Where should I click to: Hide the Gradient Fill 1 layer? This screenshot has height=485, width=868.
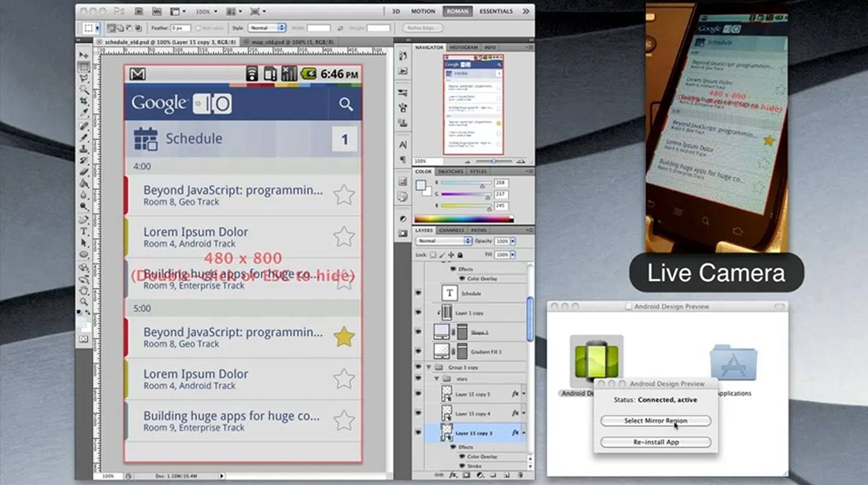pyautogui.click(x=418, y=351)
